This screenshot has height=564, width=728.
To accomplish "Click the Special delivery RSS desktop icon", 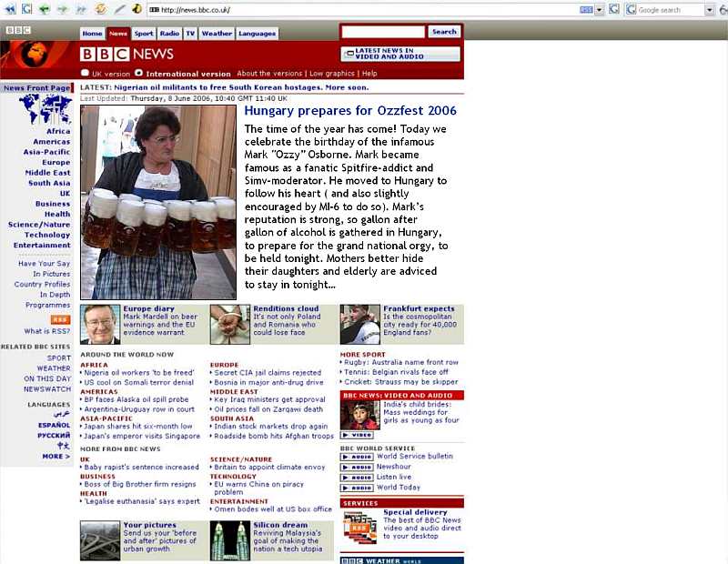I will tap(360, 528).
